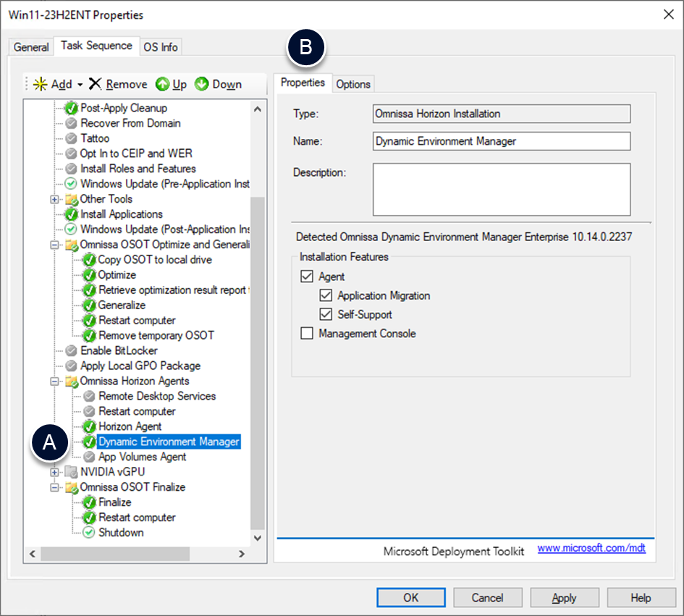Expand the Other Tools group
The width and height of the screenshot is (684, 616).
(54, 199)
